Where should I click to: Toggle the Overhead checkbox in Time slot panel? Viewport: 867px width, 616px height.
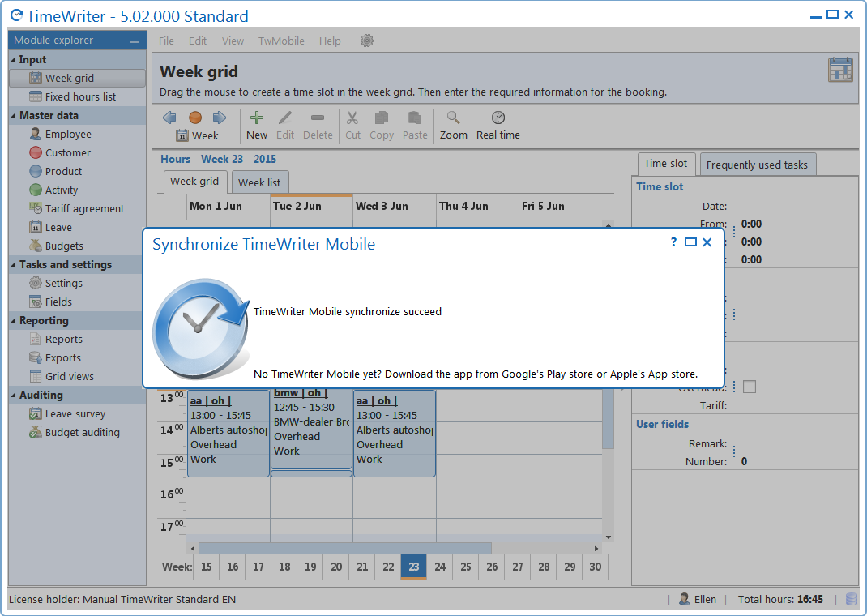point(750,387)
